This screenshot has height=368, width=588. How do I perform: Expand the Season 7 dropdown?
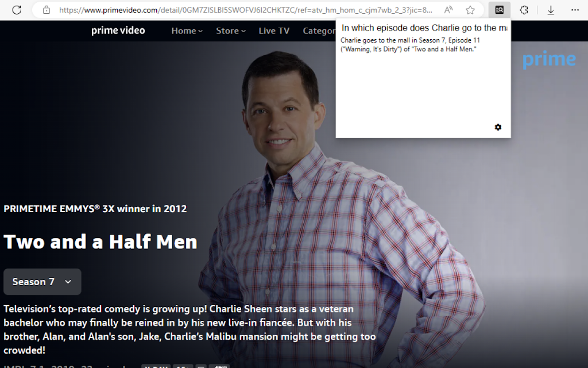click(42, 282)
